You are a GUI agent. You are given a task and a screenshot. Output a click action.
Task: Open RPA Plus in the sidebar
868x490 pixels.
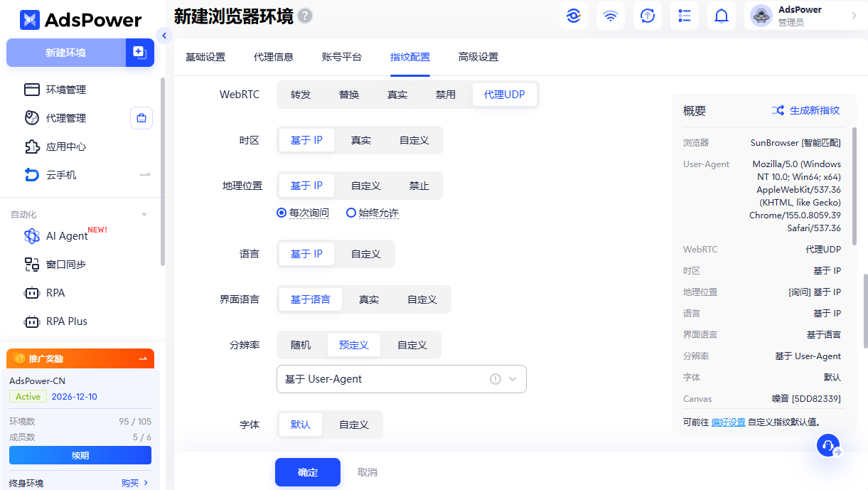coord(67,321)
